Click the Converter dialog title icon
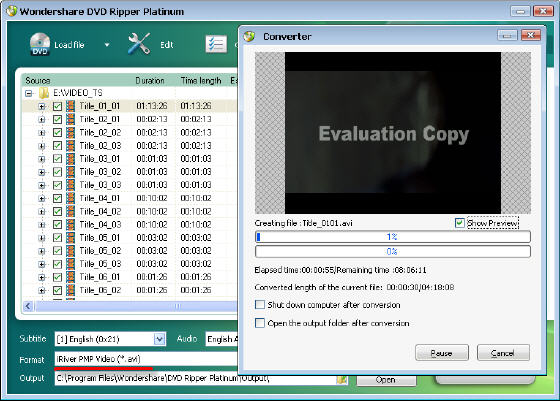The width and height of the screenshot is (560, 401). 249,36
